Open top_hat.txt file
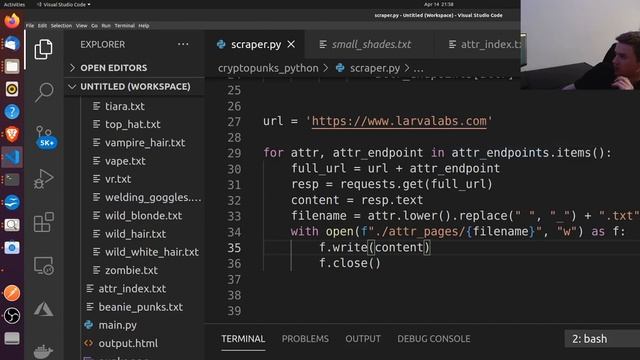 tap(132, 124)
